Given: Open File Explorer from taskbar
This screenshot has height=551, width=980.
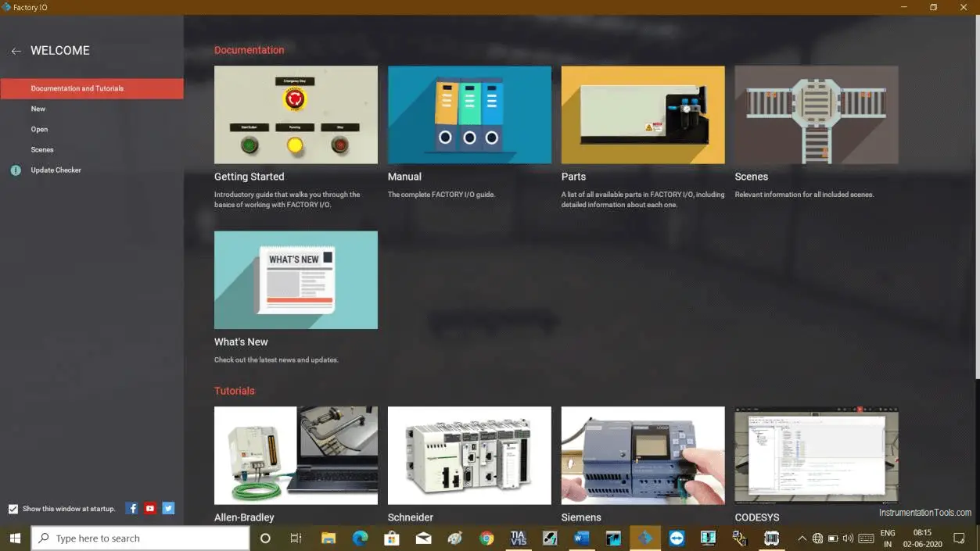Looking at the screenshot, I should 328,538.
